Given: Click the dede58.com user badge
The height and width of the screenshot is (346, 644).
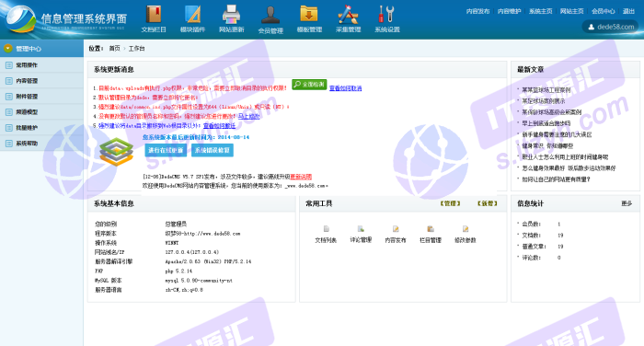Looking at the screenshot, I should [611, 27].
